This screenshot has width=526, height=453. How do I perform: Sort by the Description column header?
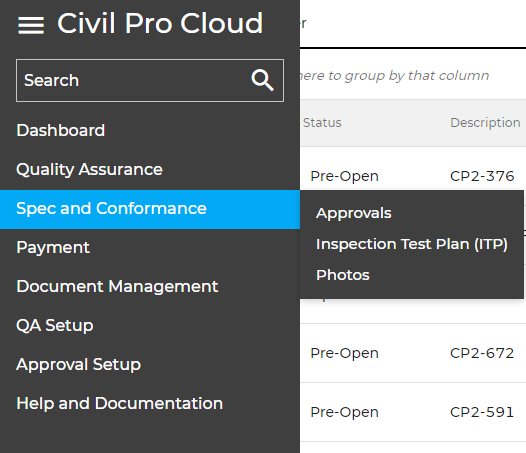(485, 123)
